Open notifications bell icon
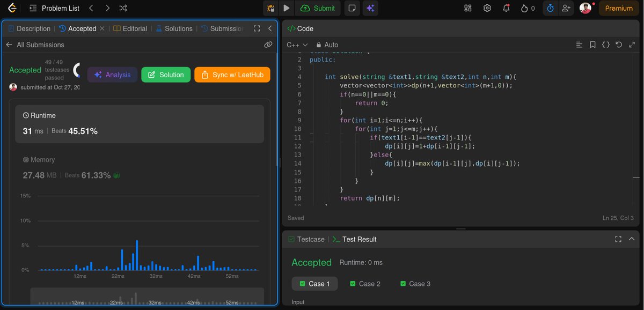The image size is (644, 310). click(x=506, y=8)
